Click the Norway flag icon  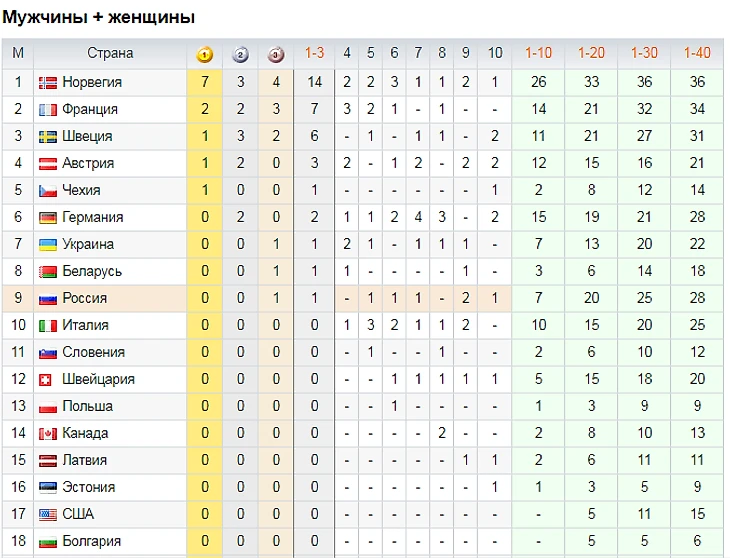click(x=47, y=83)
